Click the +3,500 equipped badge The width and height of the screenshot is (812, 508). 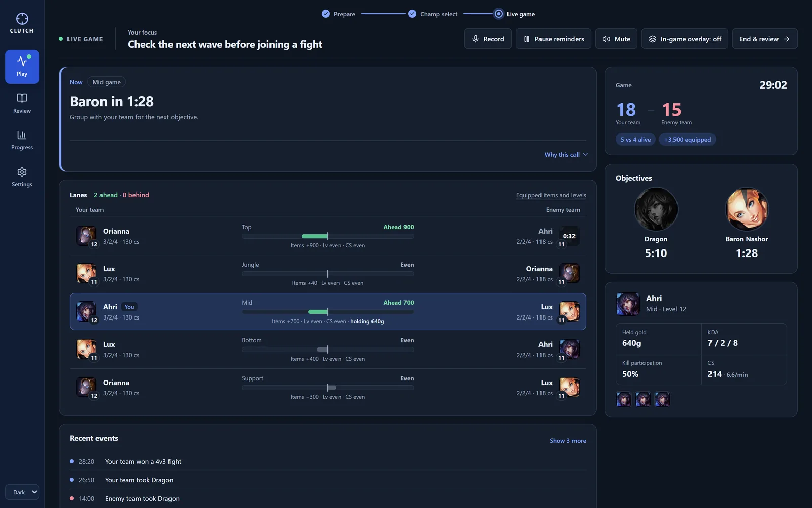[x=687, y=140]
